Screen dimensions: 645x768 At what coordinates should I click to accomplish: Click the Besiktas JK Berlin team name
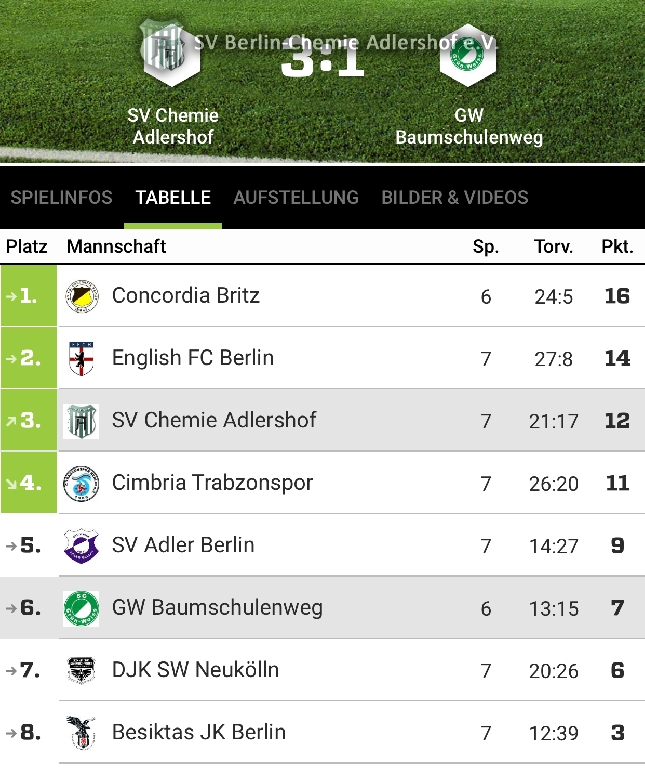pyautogui.click(x=199, y=732)
